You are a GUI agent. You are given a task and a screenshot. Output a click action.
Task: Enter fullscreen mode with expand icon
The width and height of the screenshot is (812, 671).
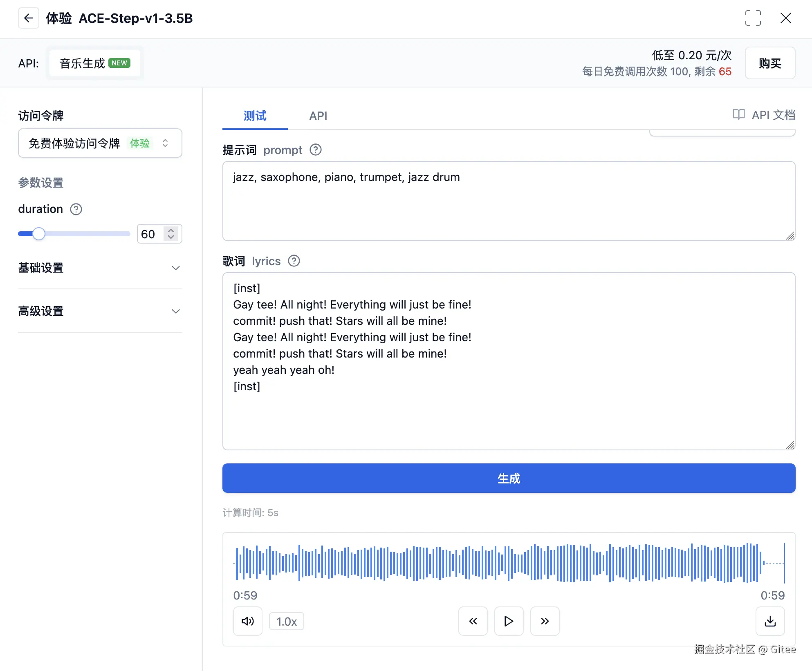pos(753,18)
